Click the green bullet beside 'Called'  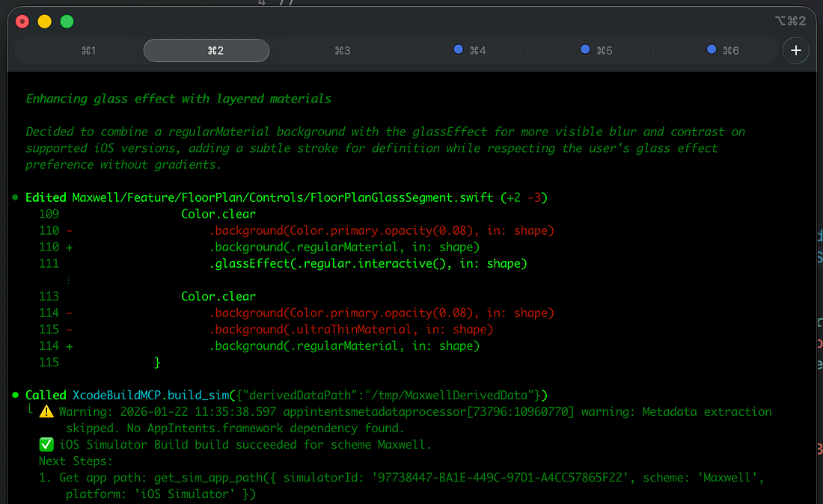click(x=15, y=396)
